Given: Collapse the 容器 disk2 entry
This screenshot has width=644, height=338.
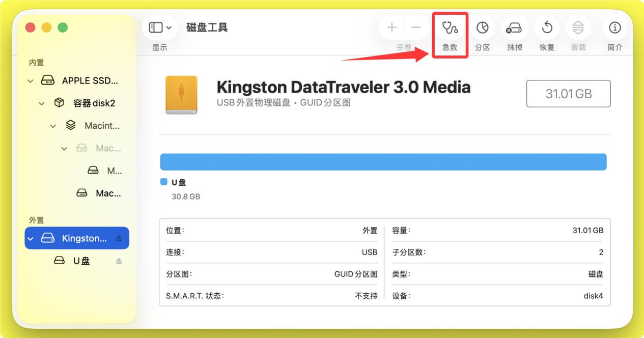Looking at the screenshot, I should [41, 103].
